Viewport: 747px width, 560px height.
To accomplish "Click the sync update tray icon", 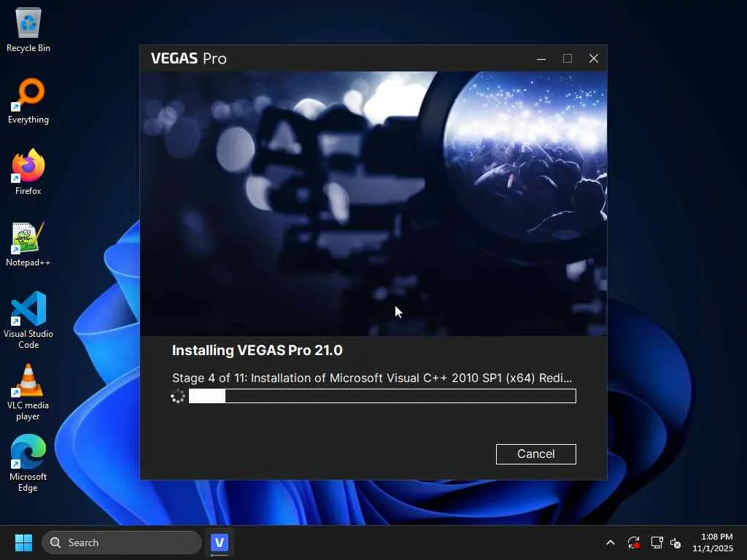I will 633,542.
